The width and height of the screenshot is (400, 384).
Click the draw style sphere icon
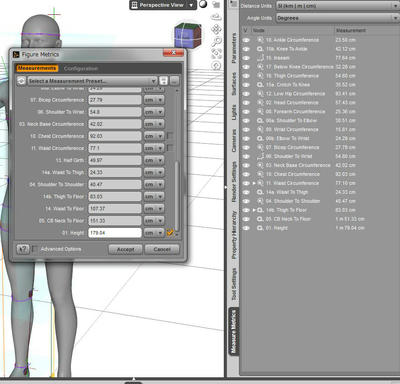203,4
